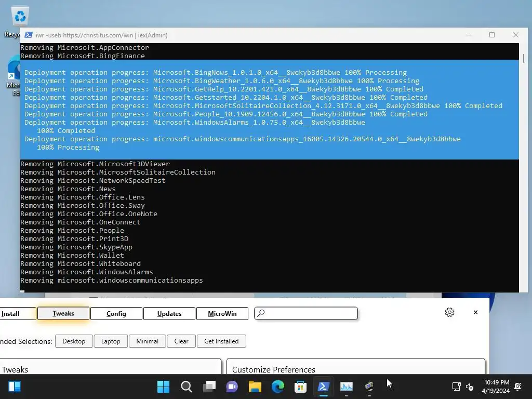532x399 pixels.
Task: Switch to the Config tab
Action: 116,313
